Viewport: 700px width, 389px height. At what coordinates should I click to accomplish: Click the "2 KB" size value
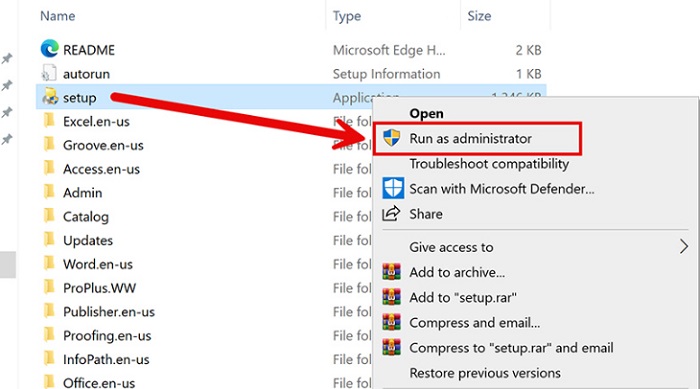tap(529, 50)
